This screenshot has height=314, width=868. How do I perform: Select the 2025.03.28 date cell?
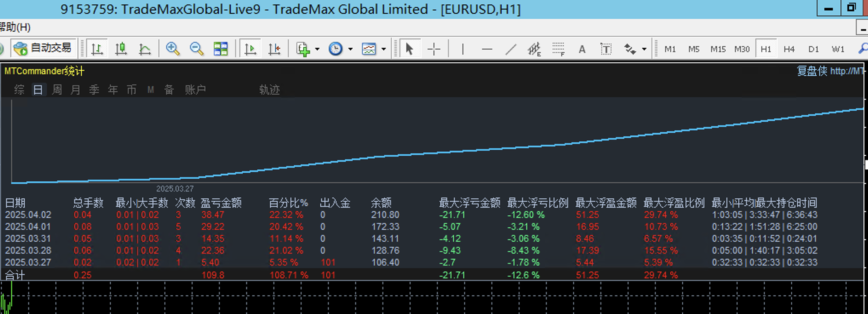point(28,251)
